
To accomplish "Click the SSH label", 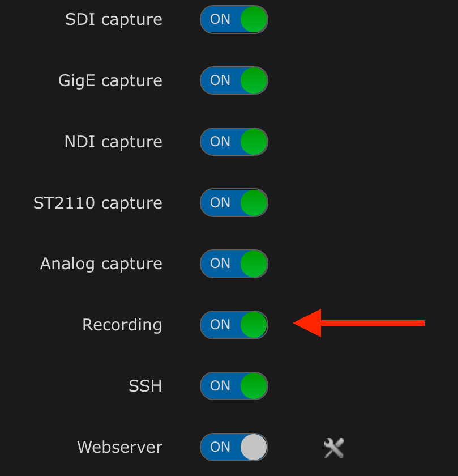I will [x=145, y=386].
